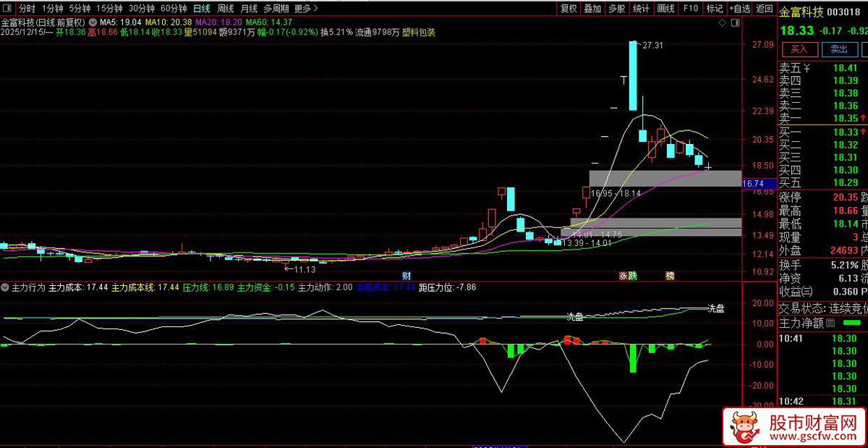Select the 卖四 price 18.39
This screenshot has width=868, height=448.
[x=845, y=81]
